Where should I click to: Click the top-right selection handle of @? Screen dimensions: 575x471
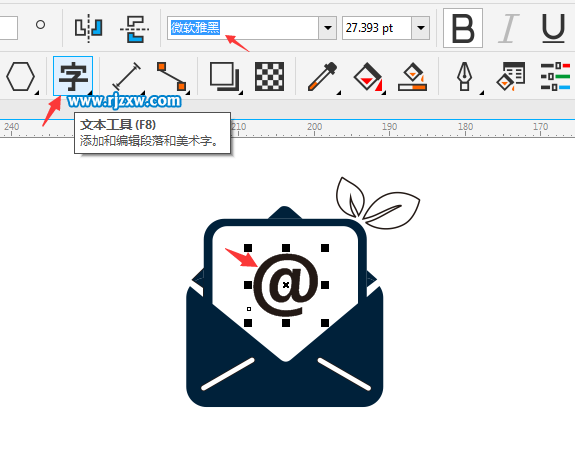click(x=325, y=248)
